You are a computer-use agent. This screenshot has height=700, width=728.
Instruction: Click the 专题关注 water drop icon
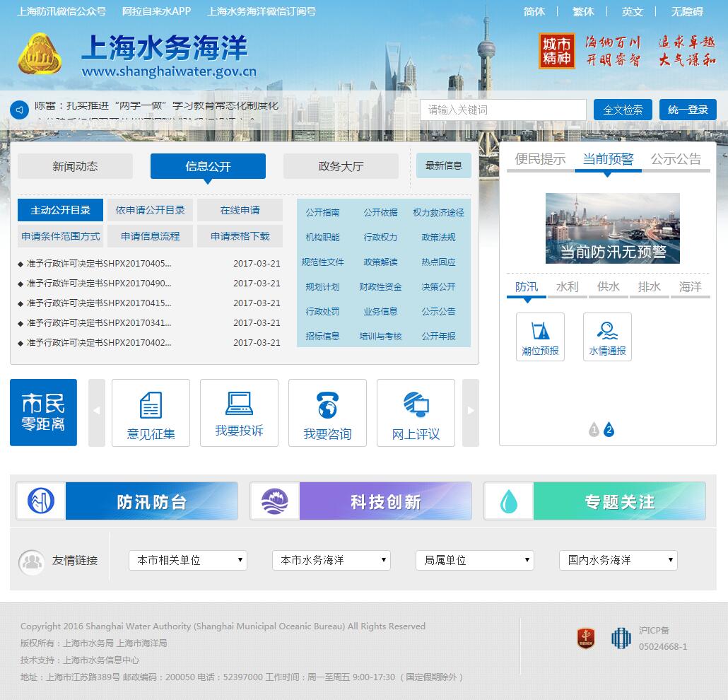click(x=509, y=501)
